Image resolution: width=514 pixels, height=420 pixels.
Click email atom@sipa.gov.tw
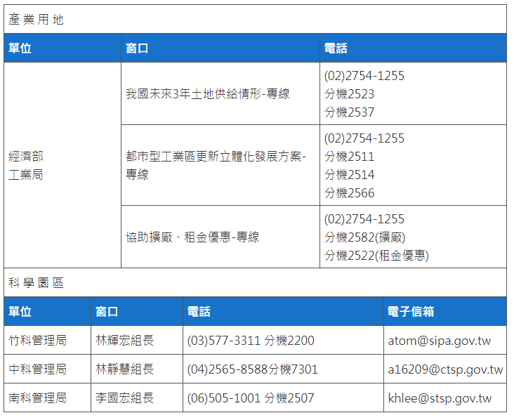click(440, 341)
